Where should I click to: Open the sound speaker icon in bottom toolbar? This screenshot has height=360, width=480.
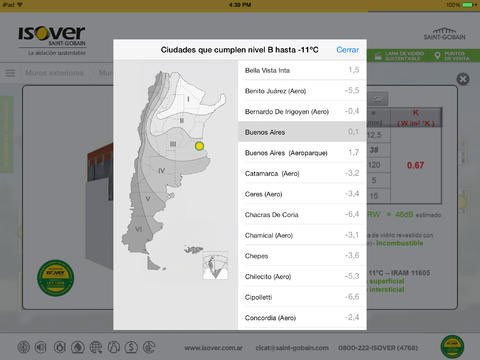pyautogui.click(x=41, y=348)
